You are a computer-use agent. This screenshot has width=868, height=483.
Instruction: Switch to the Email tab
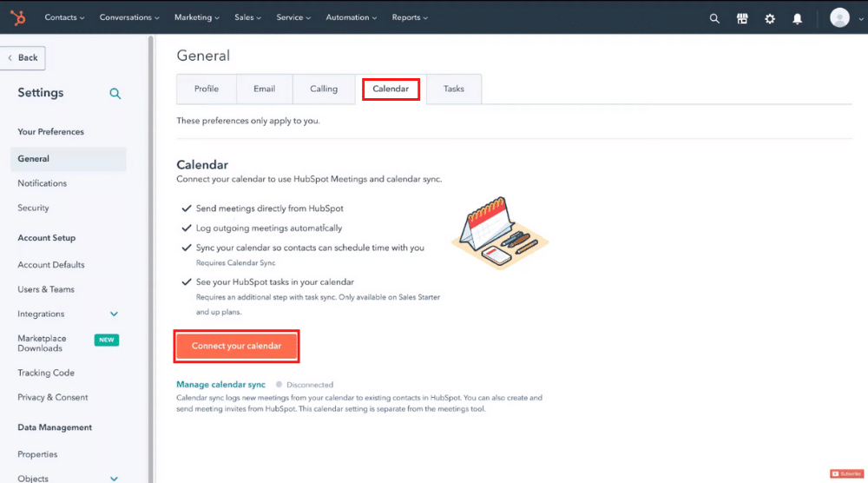(x=265, y=89)
